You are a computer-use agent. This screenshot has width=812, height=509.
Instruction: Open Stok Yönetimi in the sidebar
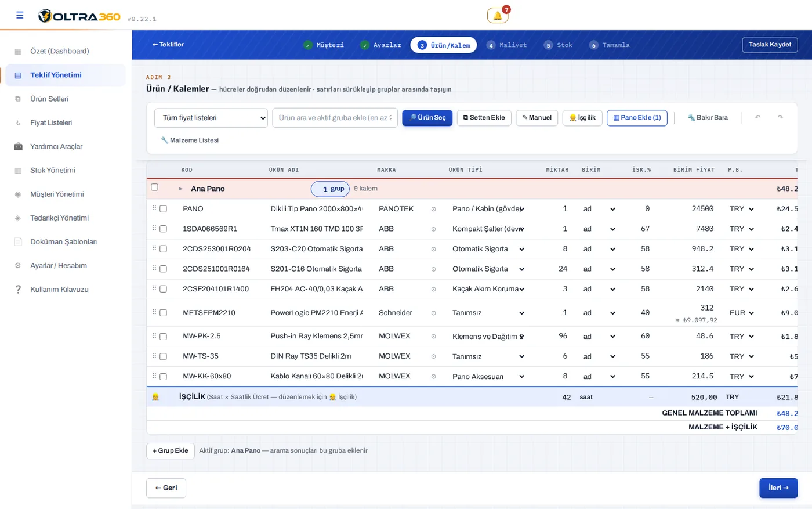point(66,171)
